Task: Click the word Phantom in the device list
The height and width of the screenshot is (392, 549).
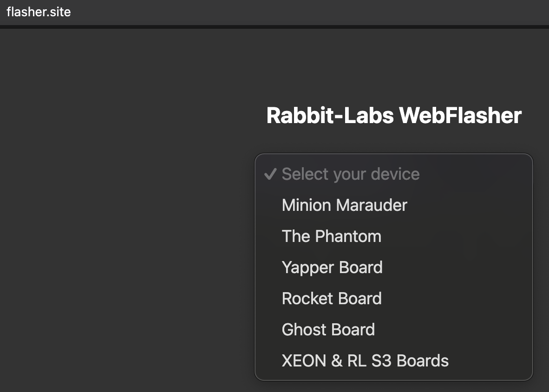Action: click(348, 236)
